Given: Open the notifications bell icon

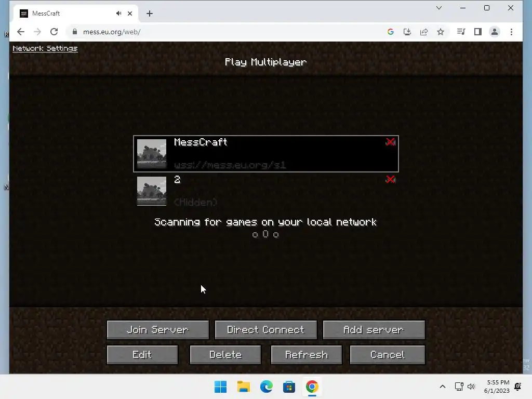Looking at the screenshot, I should pos(518,387).
